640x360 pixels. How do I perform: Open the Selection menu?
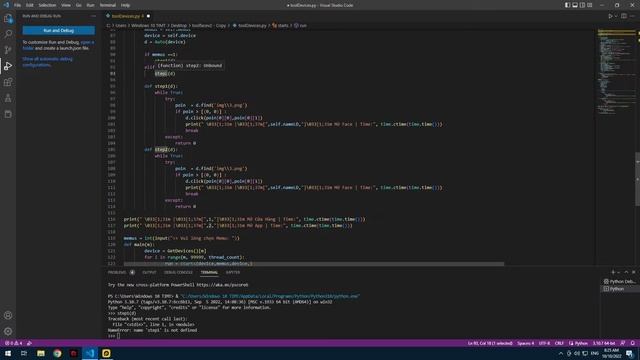[47, 5]
